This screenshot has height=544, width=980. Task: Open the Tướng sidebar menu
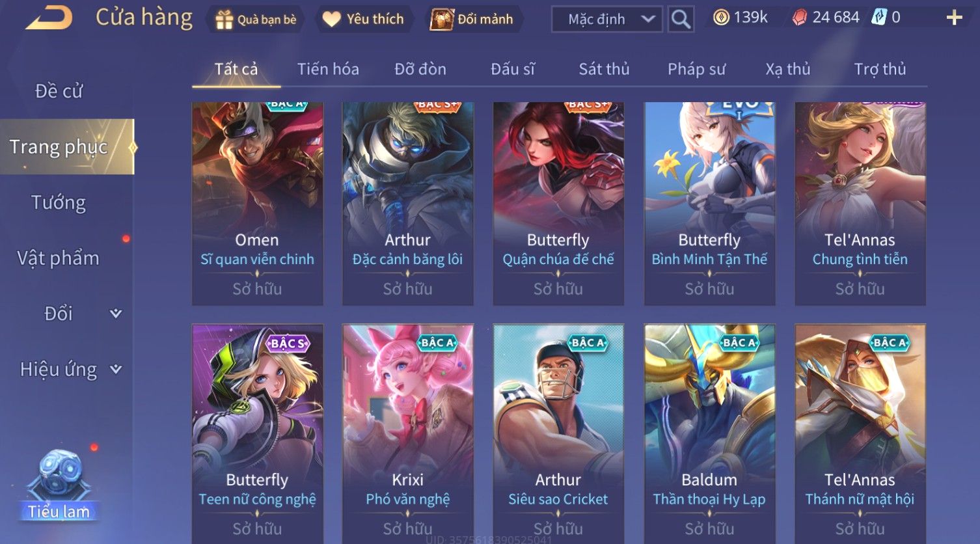click(59, 202)
